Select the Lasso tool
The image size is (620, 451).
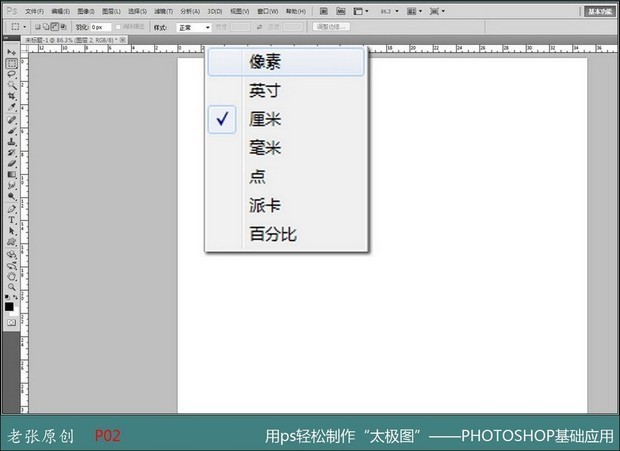click(11, 74)
